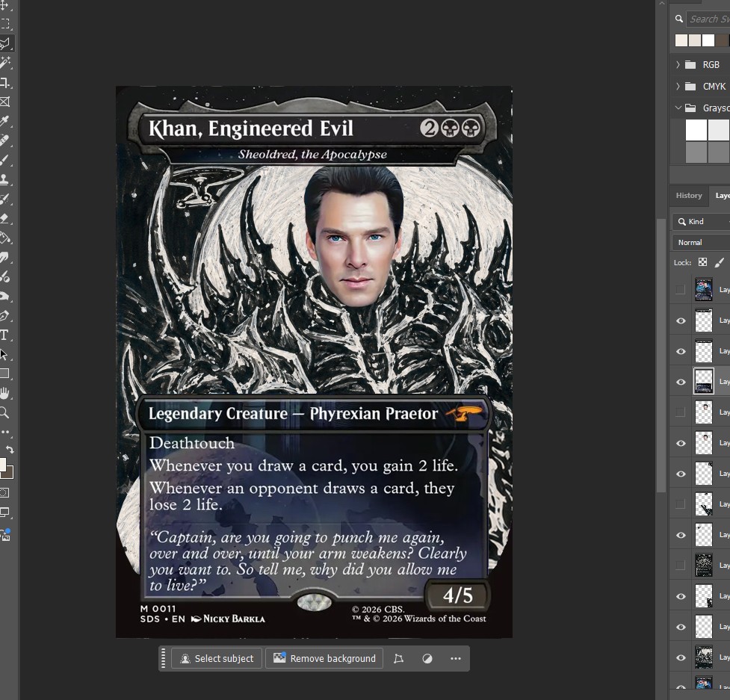
Task: Collapse the Grayscale swatch folder
Action: [678, 108]
